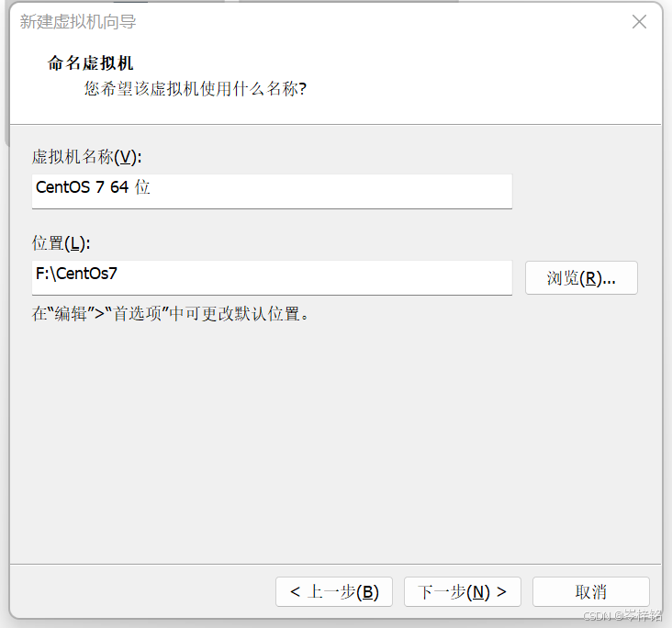Cancel the wizard with 取消 button
The width and height of the screenshot is (672, 628).
click(591, 591)
